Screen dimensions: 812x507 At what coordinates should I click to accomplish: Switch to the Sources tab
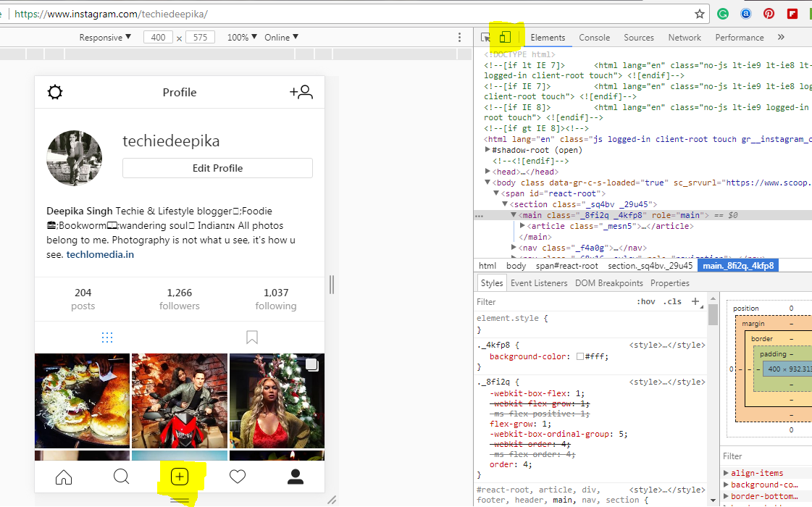(639, 37)
